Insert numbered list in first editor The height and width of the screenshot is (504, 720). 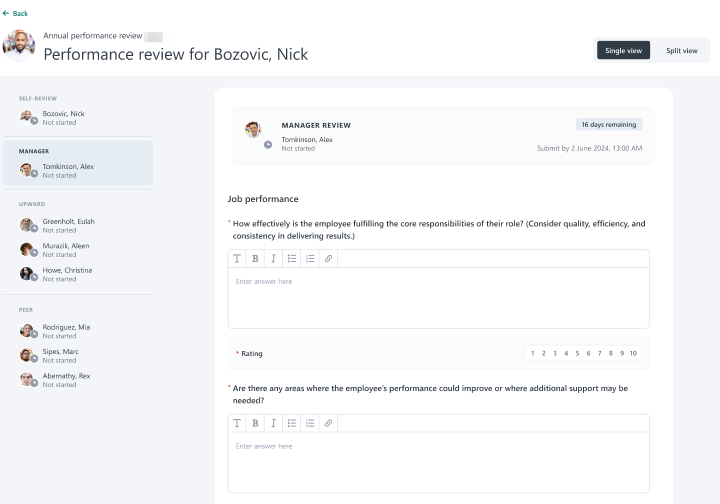point(310,258)
